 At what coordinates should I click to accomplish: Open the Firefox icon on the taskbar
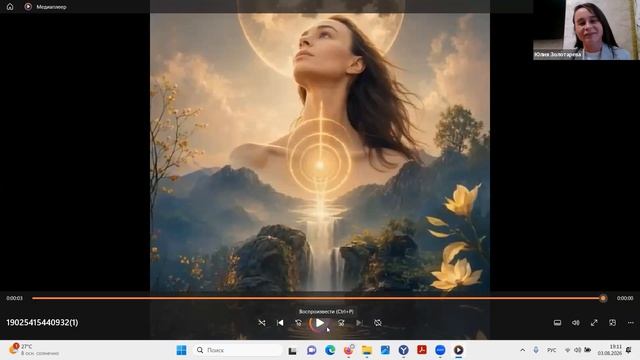pyautogui.click(x=349, y=350)
